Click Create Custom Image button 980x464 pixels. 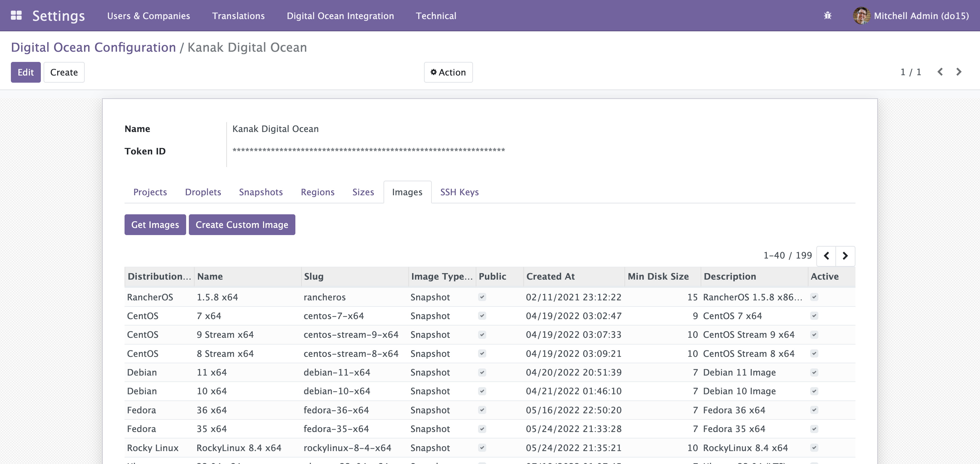(242, 225)
